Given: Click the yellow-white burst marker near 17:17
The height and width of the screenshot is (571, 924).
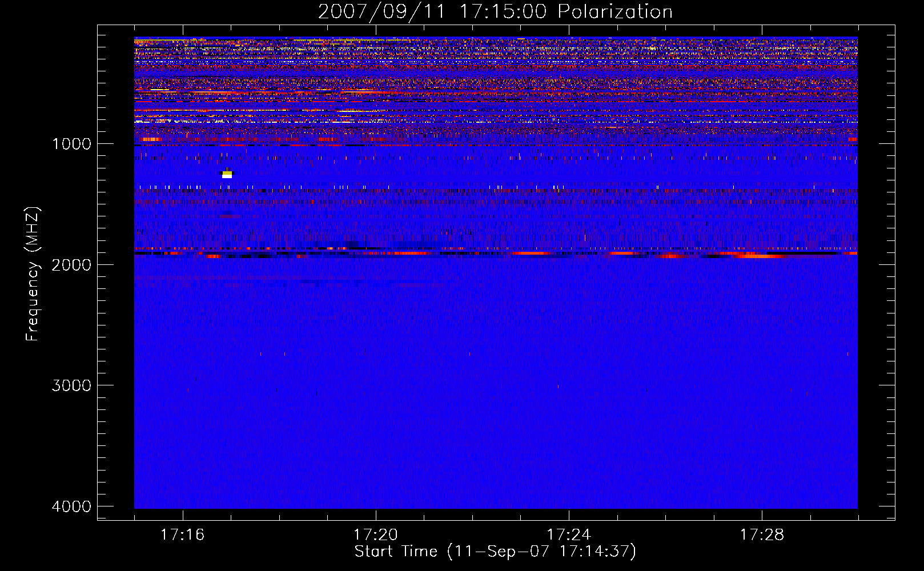Looking at the screenshot, I should [x=227, y=174].
